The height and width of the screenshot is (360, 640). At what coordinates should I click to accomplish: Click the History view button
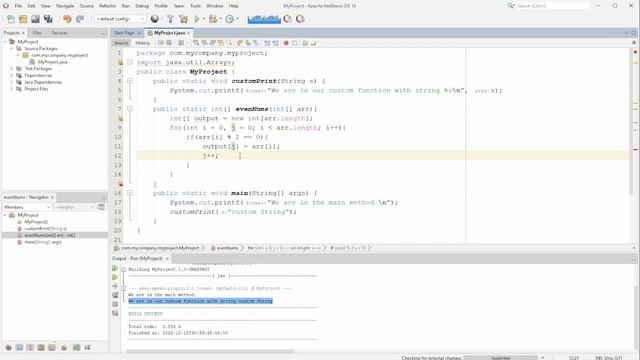point(142,43)
